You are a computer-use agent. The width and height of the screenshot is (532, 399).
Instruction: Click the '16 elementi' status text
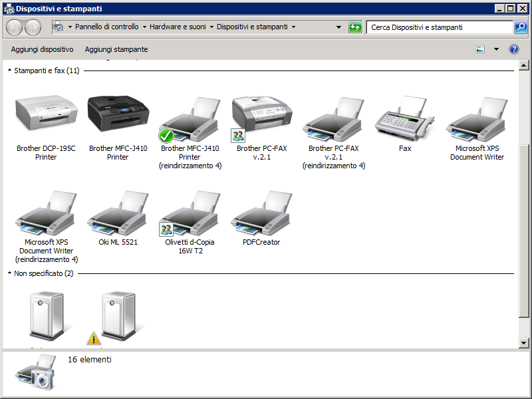(x=90, y=359)
